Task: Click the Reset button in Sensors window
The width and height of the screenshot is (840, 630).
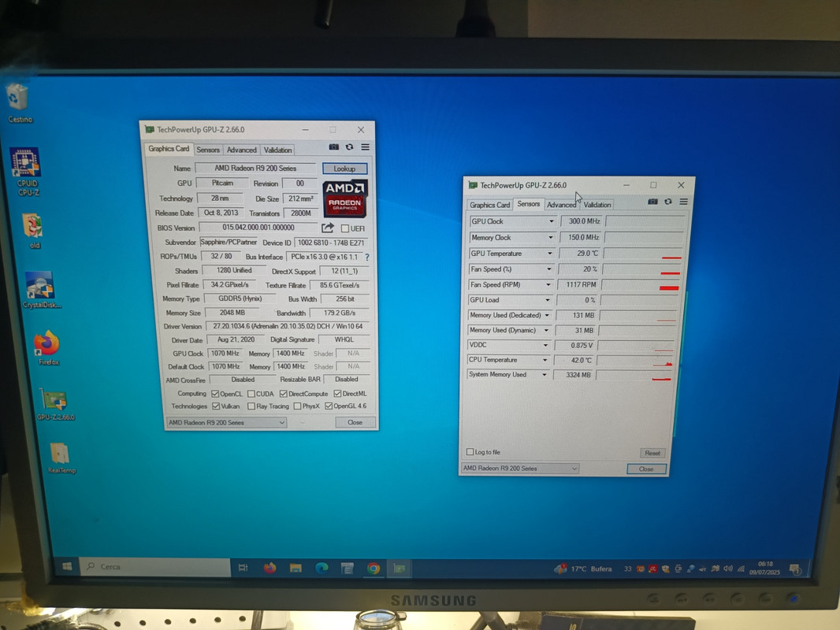Action: tap(652, 453)
